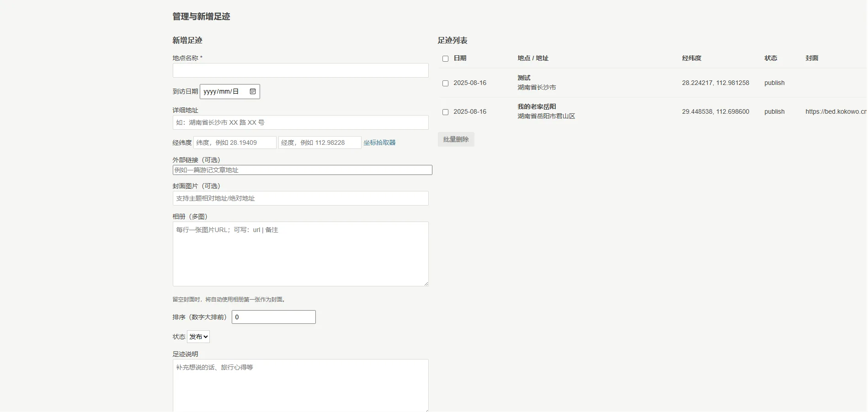
Task: Click inside the 相册 multi-image textarea
Action: 300,254
